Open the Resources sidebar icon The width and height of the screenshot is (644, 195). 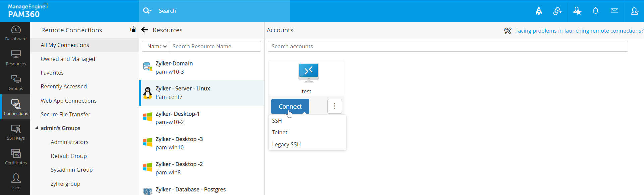(16, 58)
